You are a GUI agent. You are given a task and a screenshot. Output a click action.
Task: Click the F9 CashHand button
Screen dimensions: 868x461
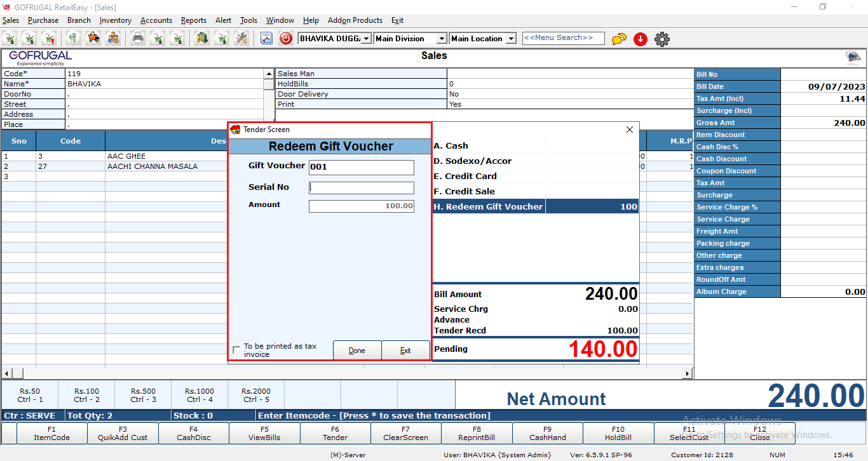[x=548, y=434]
